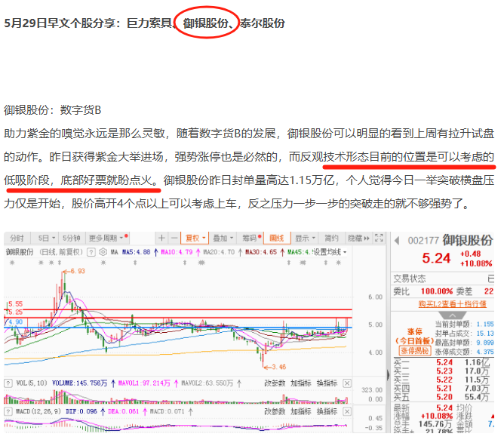This screenshot has height=443, width=504.
Task: Click MA20:4.70 moving average label
Action: coord(219,252)
